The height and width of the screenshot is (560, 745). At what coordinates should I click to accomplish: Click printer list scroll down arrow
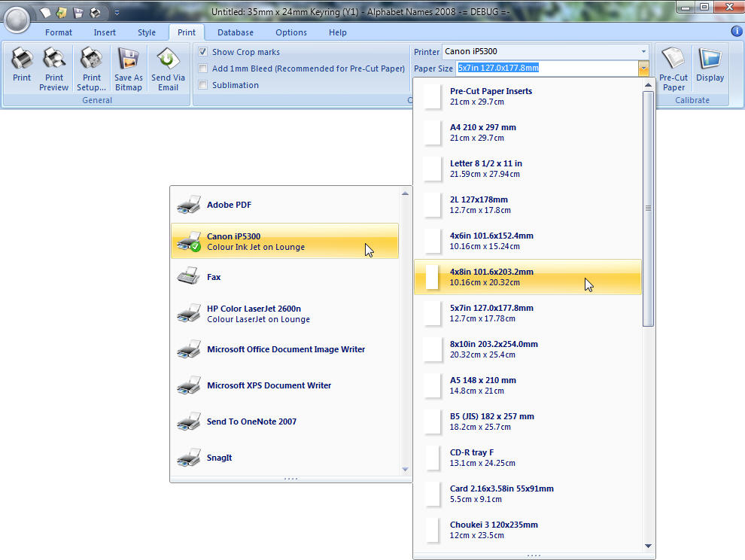[405, 470]
